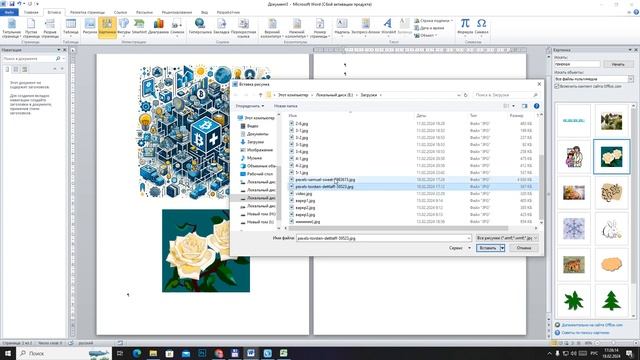Click the Insert (Вставить) button
The width and height of the screenshot is (640, 360).
[488, 248]
